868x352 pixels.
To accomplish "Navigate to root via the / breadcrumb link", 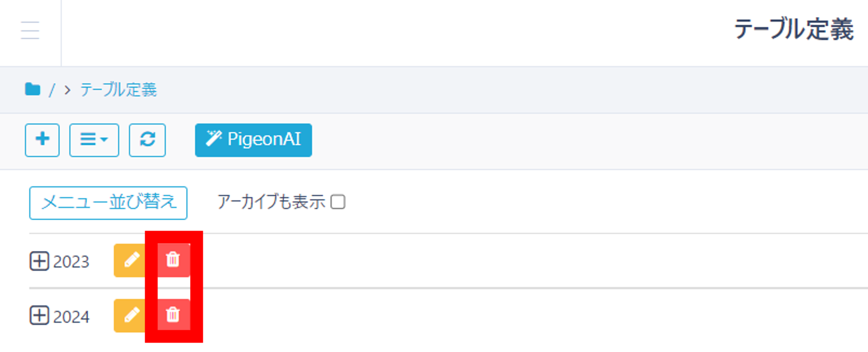I will pos(52,89).
